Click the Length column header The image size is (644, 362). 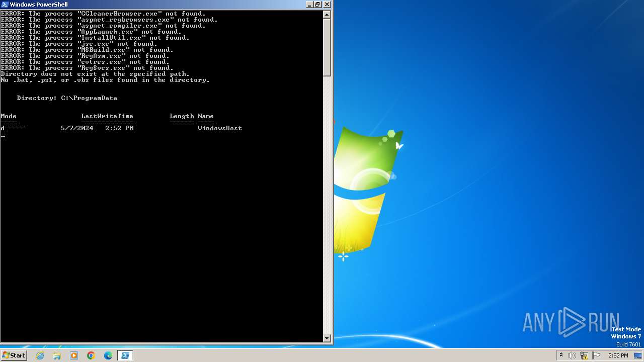pos(182,116)
